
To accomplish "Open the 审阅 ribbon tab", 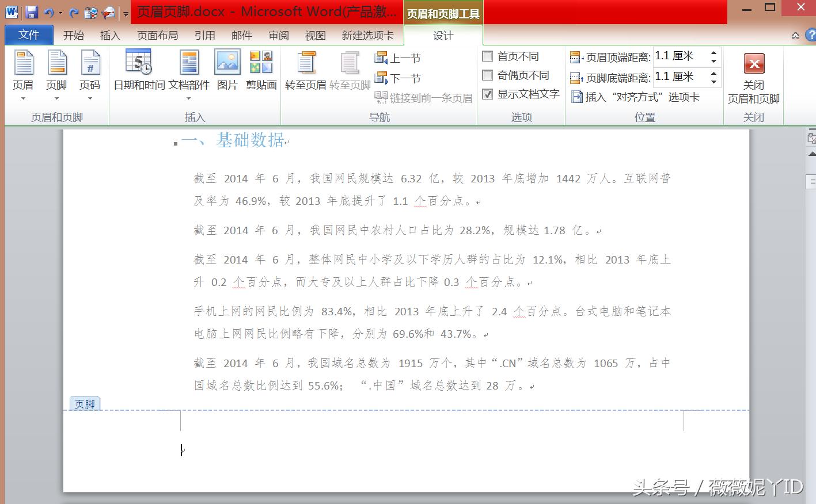I will [278, 35].
